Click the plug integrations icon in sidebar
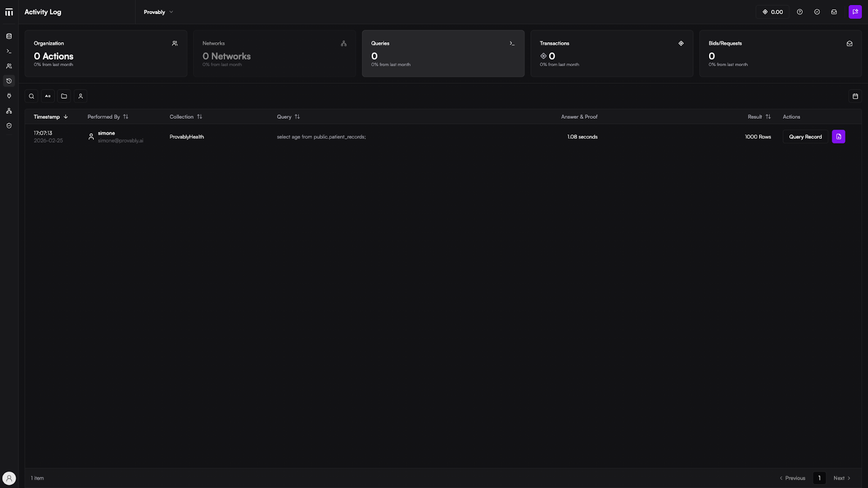 [9, 96]
